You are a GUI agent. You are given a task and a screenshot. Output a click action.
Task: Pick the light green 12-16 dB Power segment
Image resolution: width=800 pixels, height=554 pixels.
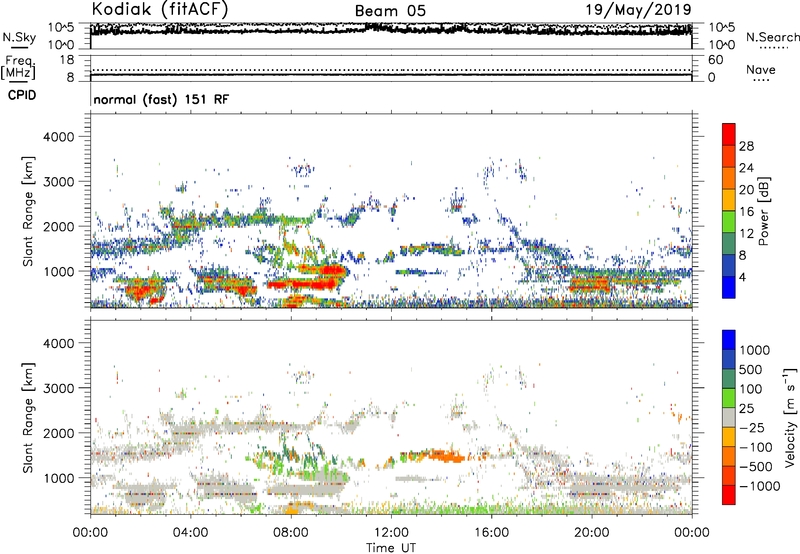click(729, 222)
